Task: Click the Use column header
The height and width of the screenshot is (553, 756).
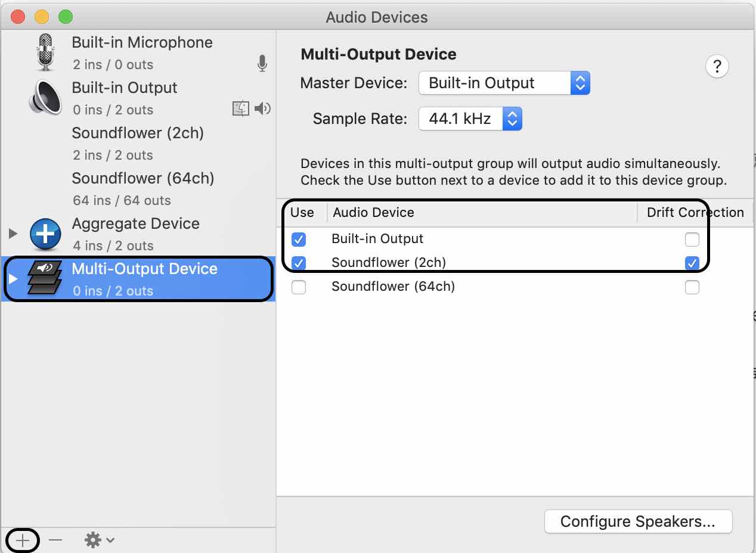Action: (x=302, y=213)
